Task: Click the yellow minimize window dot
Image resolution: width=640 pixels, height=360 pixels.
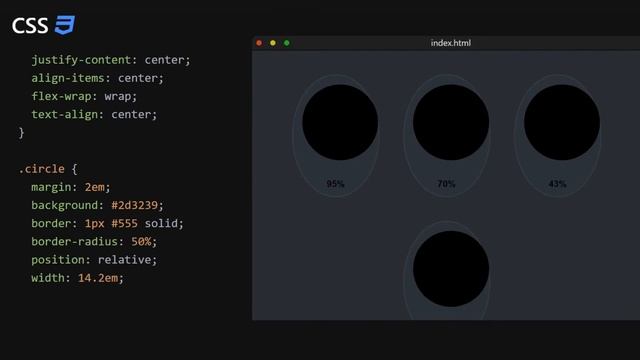Action: (x=273, y=43)
